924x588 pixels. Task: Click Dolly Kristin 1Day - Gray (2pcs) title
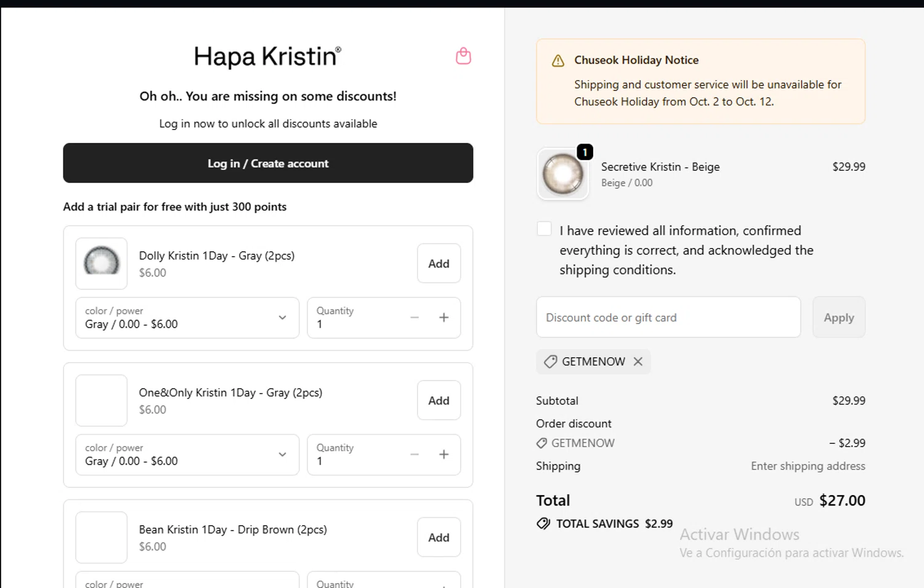tap(217, 256)
